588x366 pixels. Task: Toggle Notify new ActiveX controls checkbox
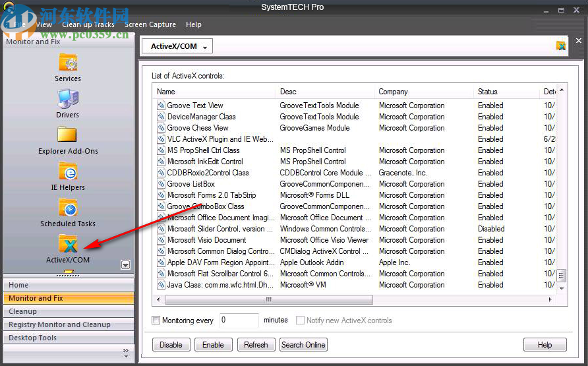coord(300,320)
